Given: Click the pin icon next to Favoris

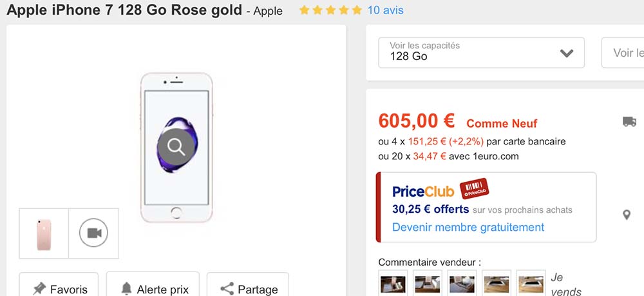Looking at the screenshot, I should point(39,288).
